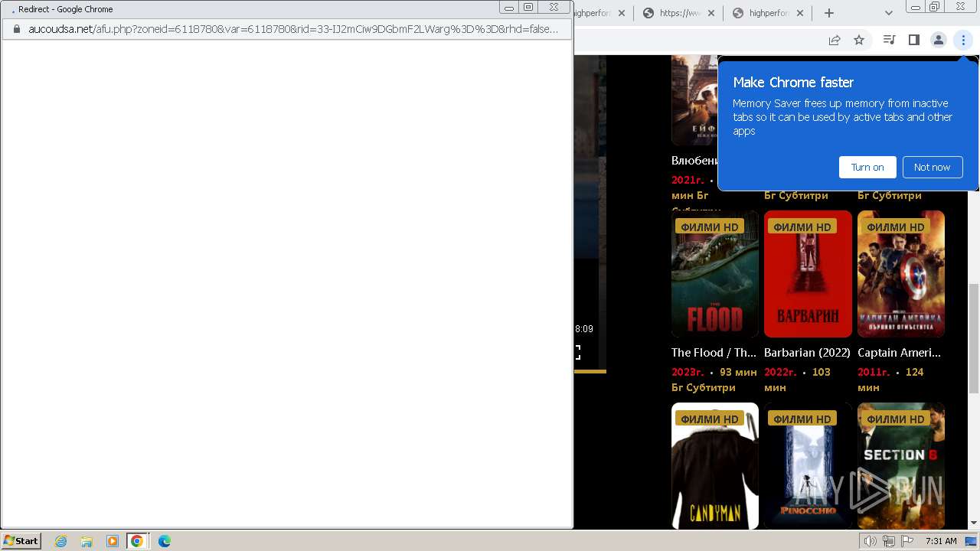Click the '2011г.' year of Captain America

click(874, 372)
